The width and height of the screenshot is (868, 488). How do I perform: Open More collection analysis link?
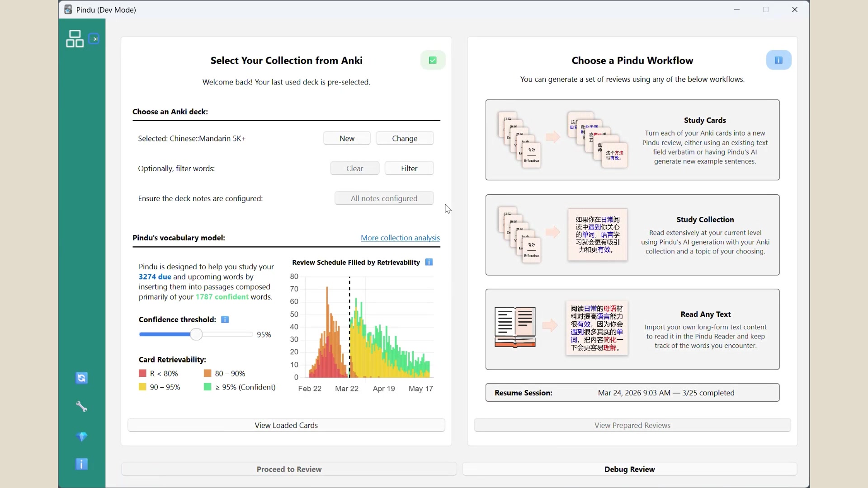coord(400,238)
